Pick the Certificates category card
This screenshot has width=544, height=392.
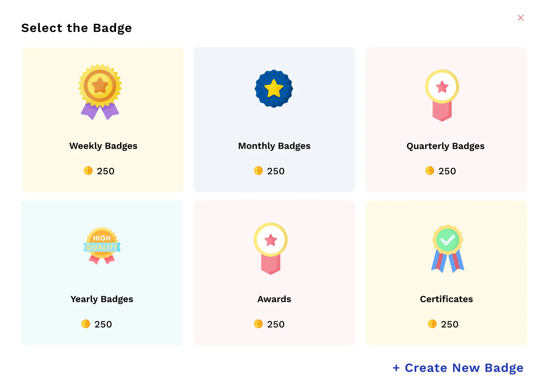point(446,273)
